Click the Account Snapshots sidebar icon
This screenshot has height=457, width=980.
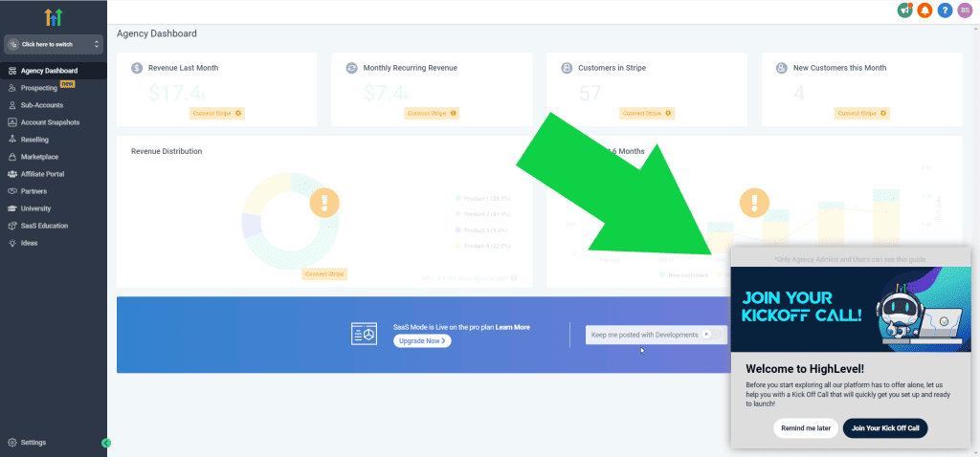pos(11,122)
